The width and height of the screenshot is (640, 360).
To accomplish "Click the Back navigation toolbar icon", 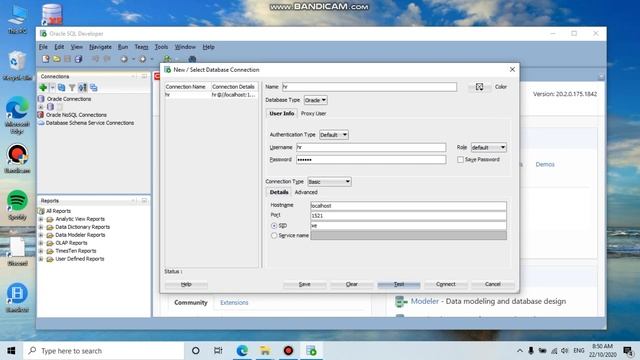I will [x=124, y=59].
